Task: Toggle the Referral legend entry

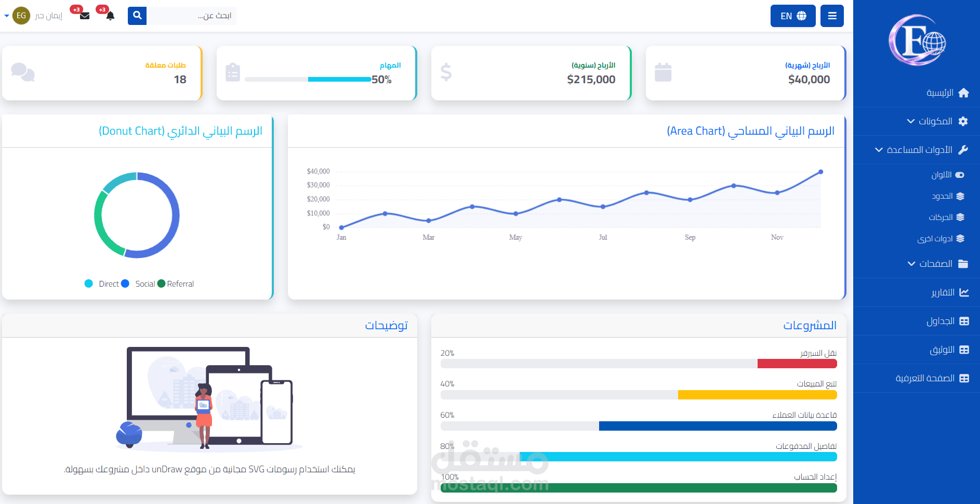Action: click(x=176, y=283)
